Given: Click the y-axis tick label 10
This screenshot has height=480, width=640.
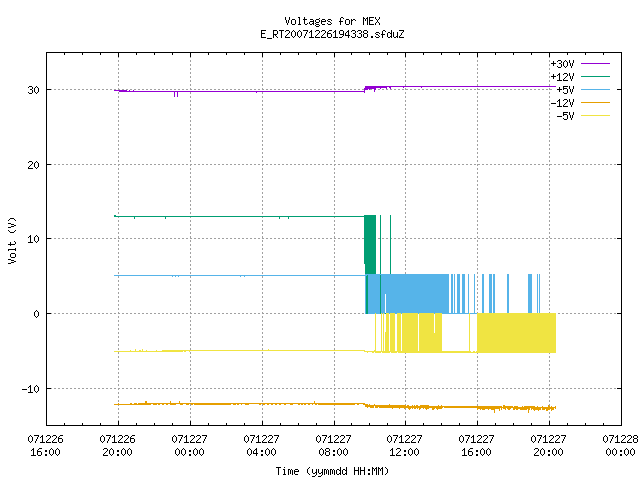Looking at the screenshot, I should [33, 239].
